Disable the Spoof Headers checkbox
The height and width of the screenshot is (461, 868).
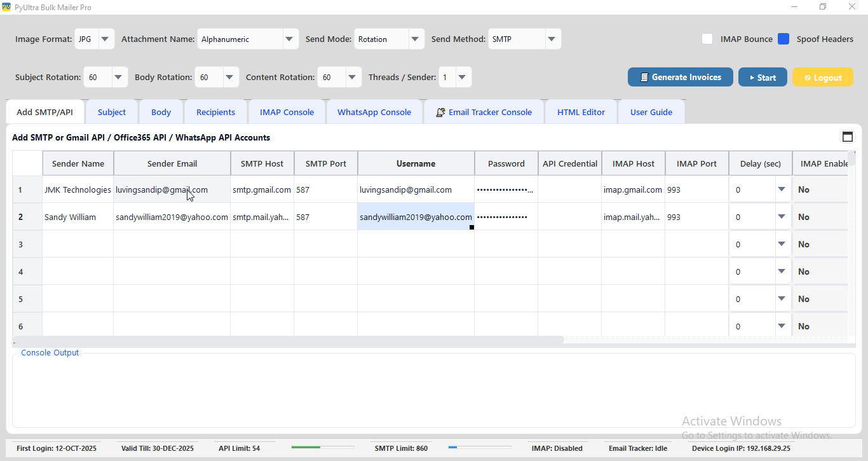tap(782, 39)
